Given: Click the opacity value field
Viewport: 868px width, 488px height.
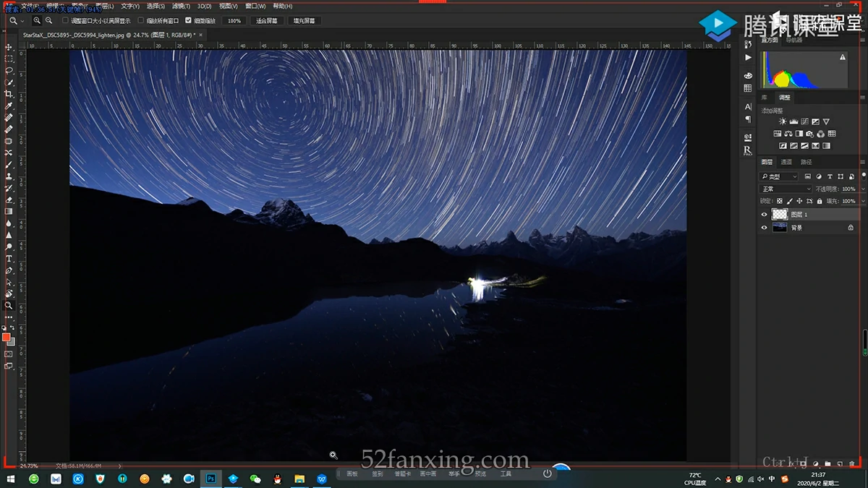Looking at the screenshot, I should click(x=849, y=189).
